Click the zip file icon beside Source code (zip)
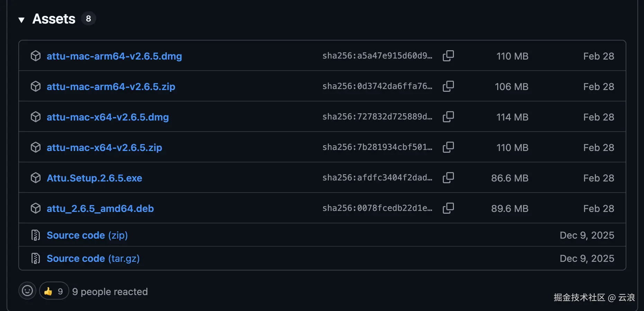Viewport: 644px width, 311px height. [36, 235]
